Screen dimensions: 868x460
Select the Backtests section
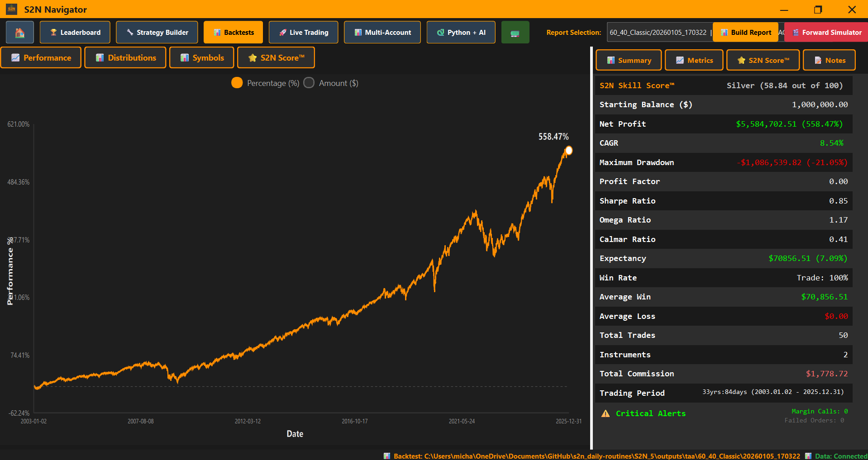click(233, 33)
